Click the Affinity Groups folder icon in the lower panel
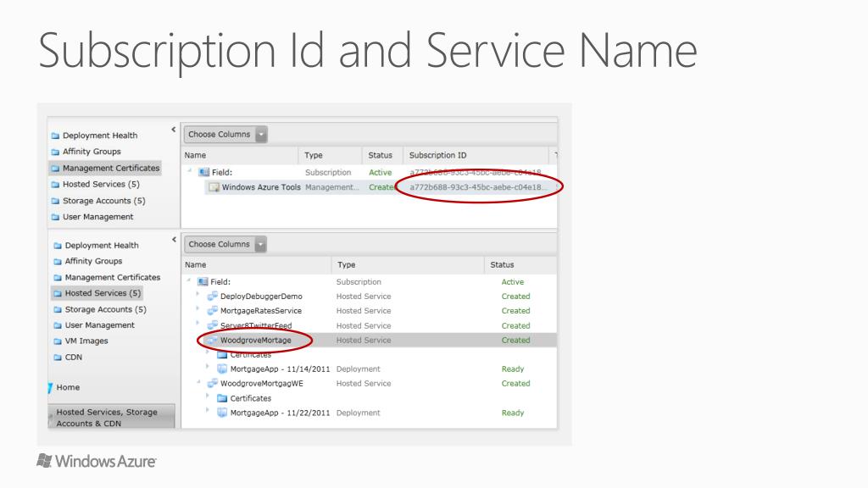The width and height of the screenshot is (868, 488). [58, 261]
